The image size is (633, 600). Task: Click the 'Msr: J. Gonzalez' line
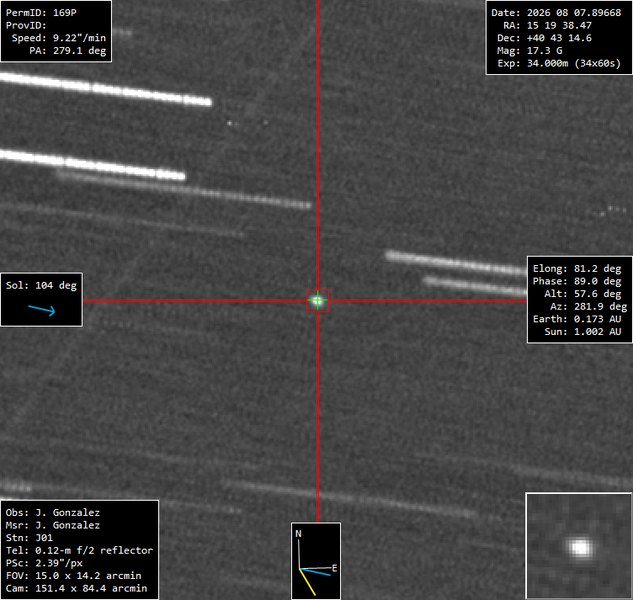[52, 525]
